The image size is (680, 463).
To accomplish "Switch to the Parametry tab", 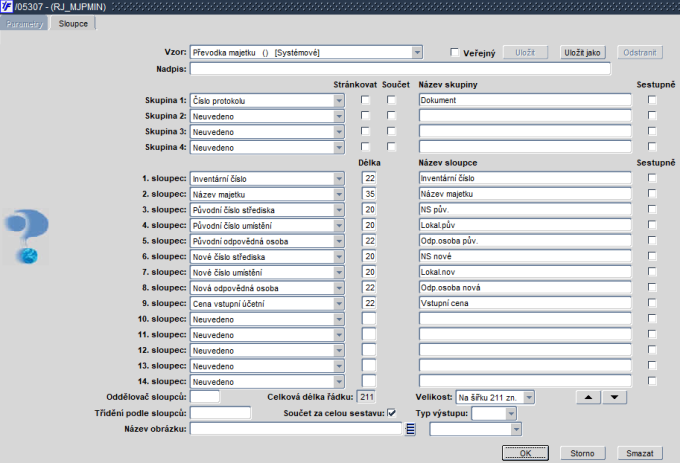I will (24, 24).
